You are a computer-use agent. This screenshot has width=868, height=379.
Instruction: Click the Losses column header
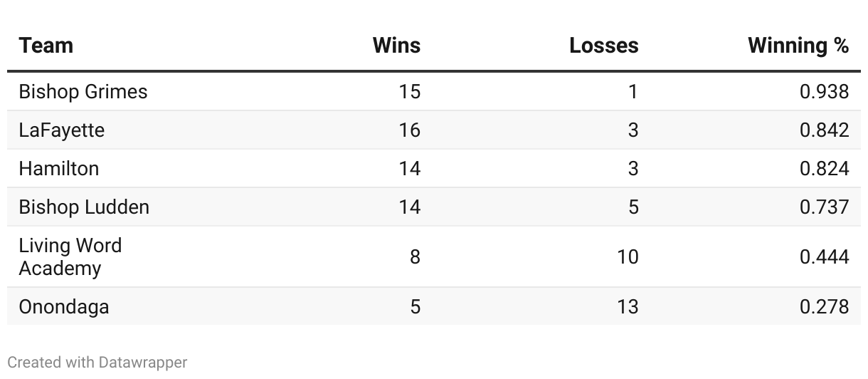point(604,46)
